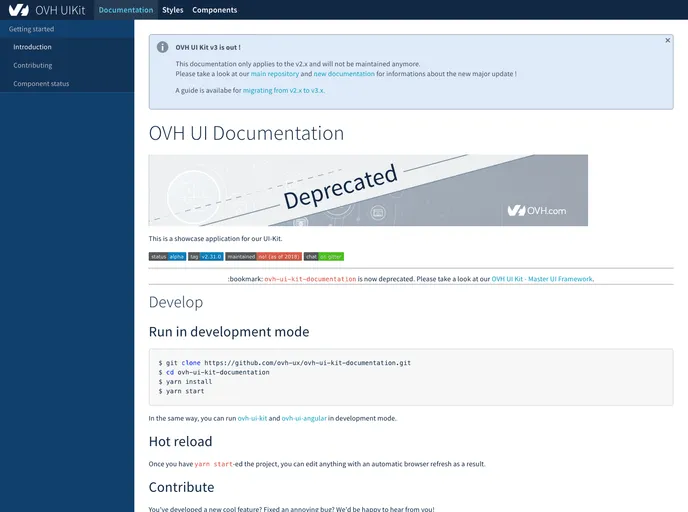Click the maintained no (as of 2018) badge
This screenshot has height=512, width=688.
tap(264, 257)
